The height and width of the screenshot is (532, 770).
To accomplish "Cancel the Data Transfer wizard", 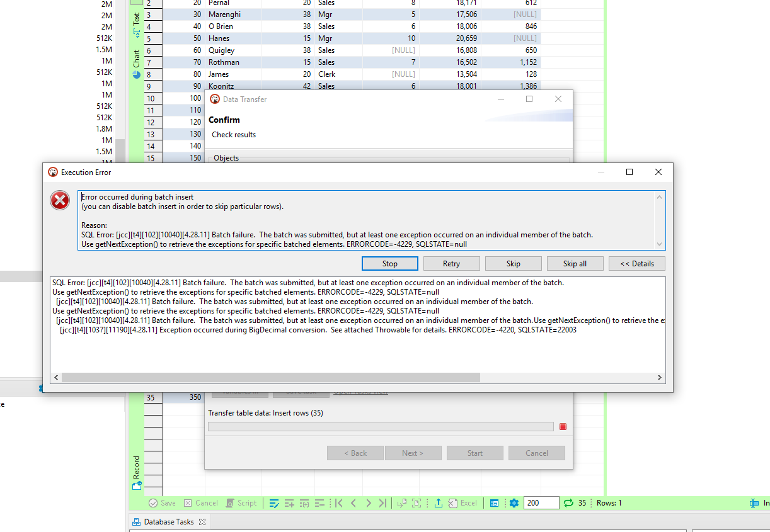I will coord(536,453).
